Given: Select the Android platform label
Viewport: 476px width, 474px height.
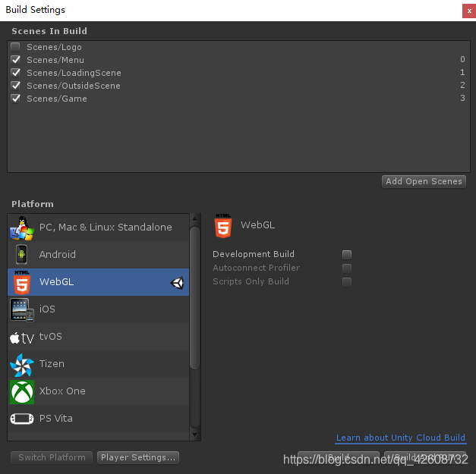Looking at the screenshot, I should [x=58, y=254].
